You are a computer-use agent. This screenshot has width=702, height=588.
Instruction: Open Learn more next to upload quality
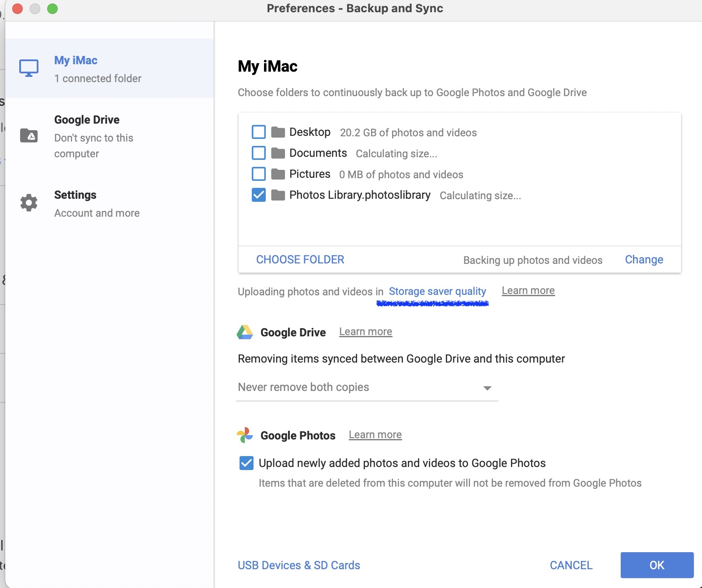[528, 291]
